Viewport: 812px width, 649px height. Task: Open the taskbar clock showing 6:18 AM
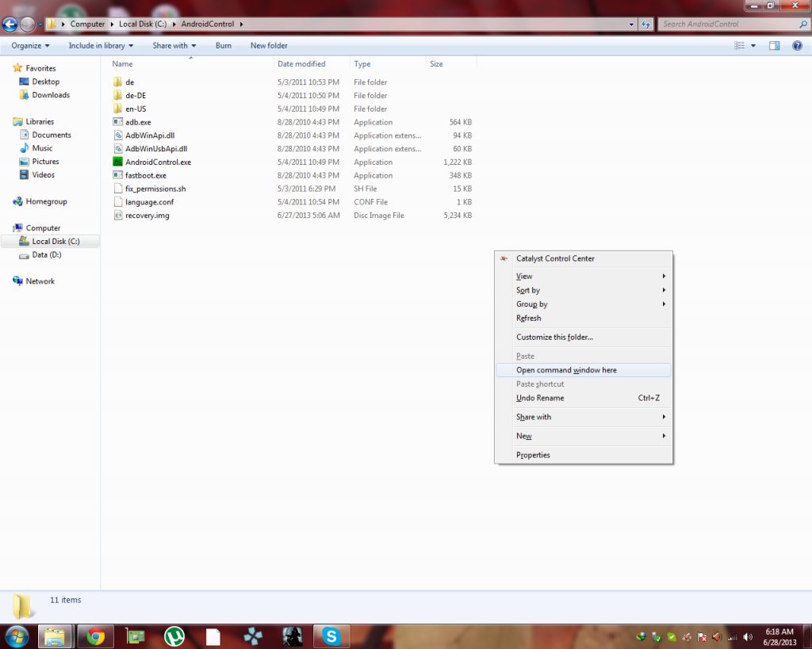coord(779,636)
